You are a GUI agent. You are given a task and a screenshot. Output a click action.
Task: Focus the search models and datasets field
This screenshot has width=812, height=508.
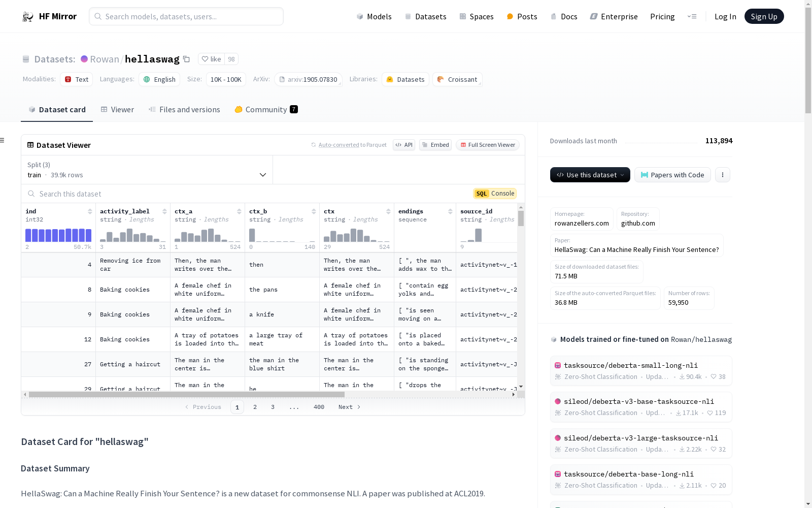[x=186, y=16]
